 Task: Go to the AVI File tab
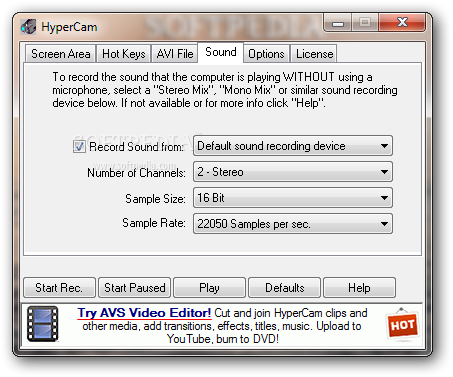175,54
